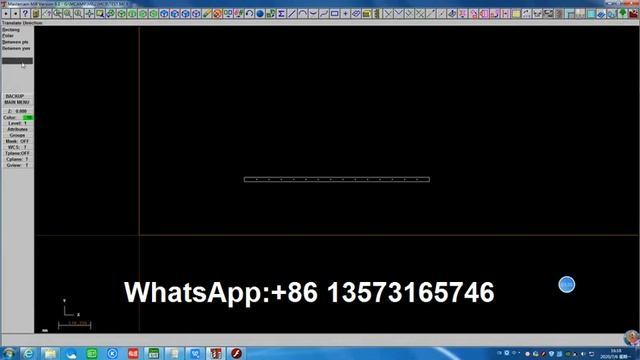Click the first blue construction-plane icon
Screen dimensions: 640x360
[x=164, y=14]
